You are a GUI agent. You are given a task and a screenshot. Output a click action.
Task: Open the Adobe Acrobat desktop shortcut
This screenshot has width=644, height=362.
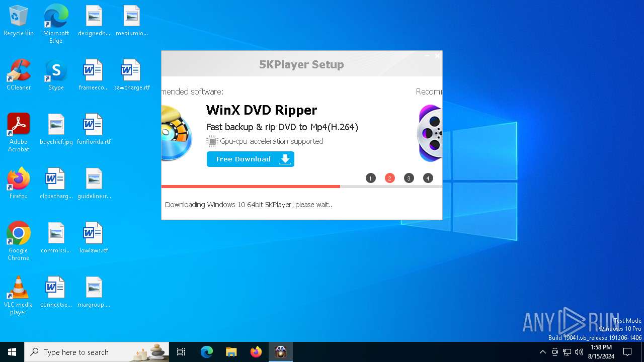coord(19,133)
